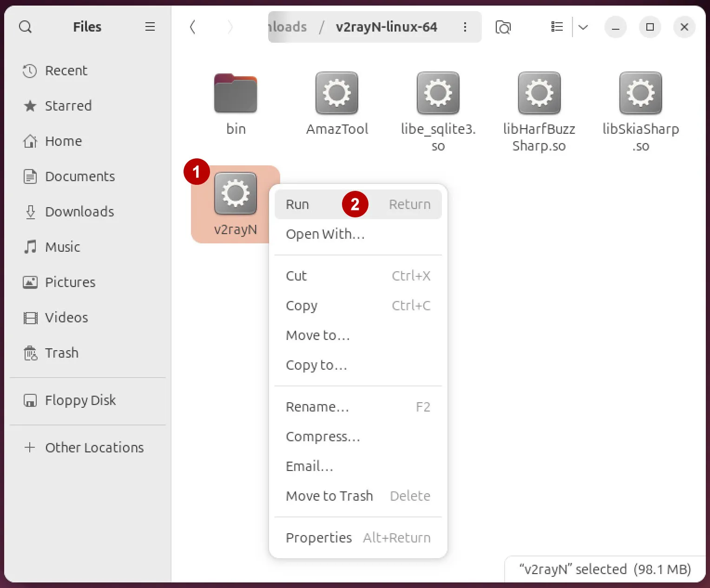Screen dimensions: 710x588
Task: Click the plus icon beside Other Locations
Action: pos(30,447)
